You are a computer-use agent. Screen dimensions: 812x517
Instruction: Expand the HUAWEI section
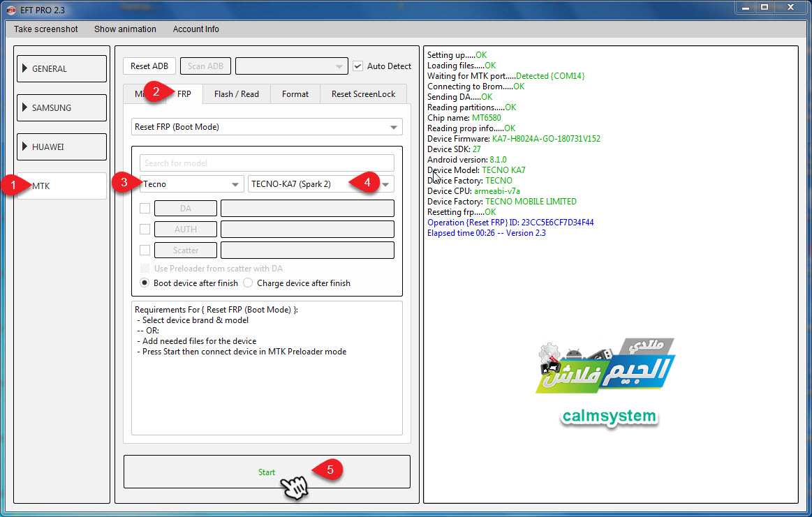(61, 147)
